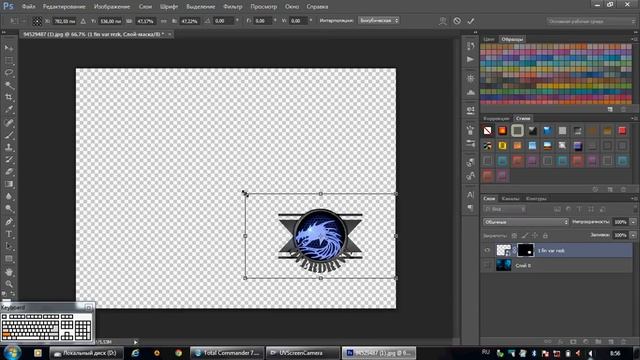Select the History Brush tool
Screen dimensions: 640x360
coord(9,160)
